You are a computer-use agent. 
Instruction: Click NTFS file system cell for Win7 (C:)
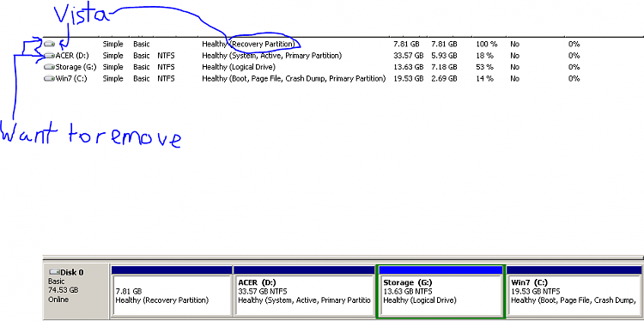[166, 78]
